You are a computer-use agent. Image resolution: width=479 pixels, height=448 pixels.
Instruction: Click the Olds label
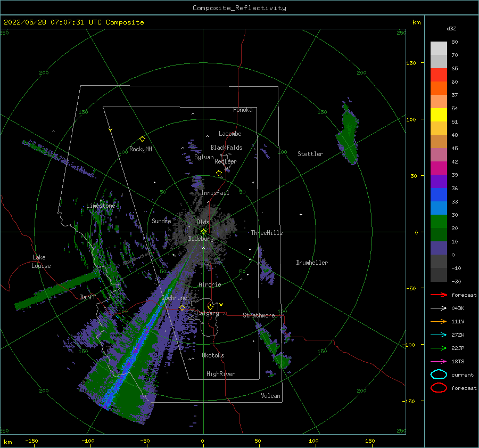coord(203,222)
